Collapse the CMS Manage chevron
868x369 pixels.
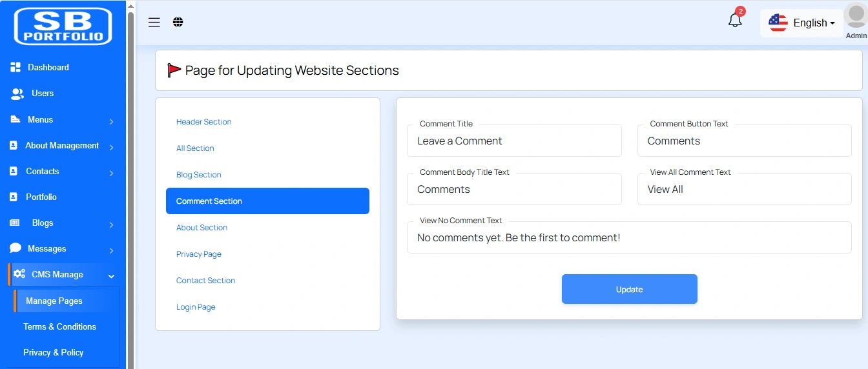point(111,276)
